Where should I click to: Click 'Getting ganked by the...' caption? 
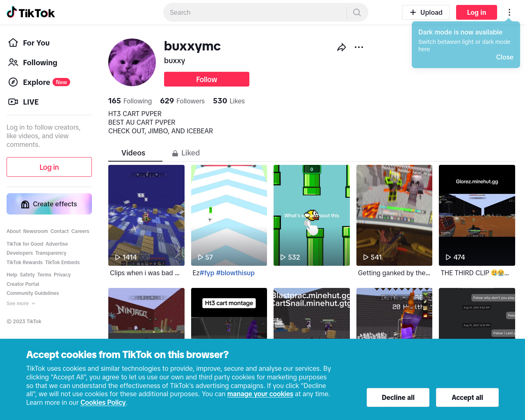click(x=394, y=273)
